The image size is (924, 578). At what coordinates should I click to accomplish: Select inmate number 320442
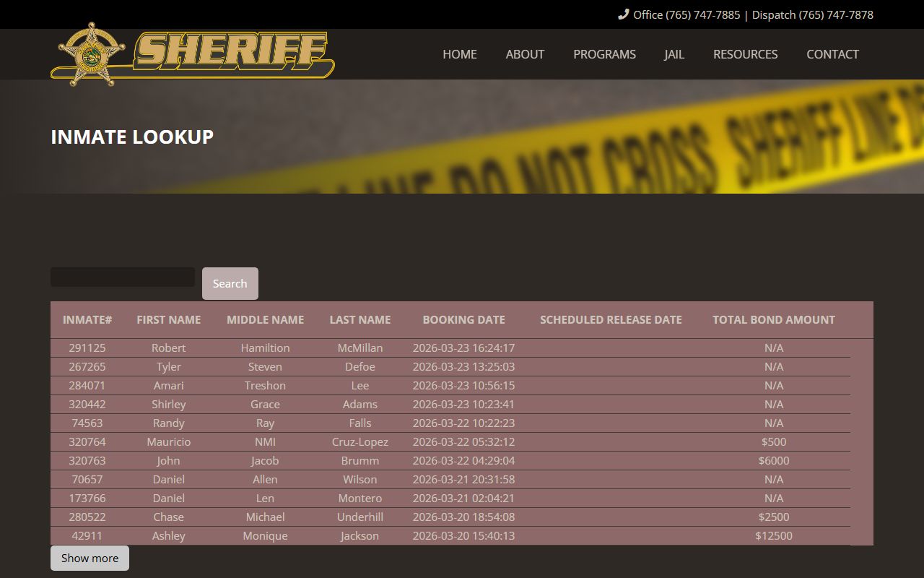click(x=87, y=404)
